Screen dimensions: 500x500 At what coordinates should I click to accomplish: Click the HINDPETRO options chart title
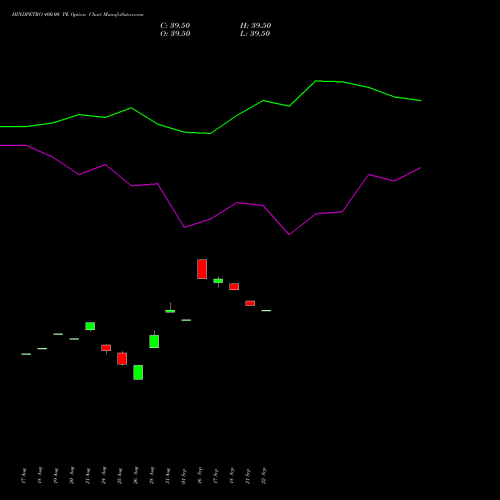(77, 15)
